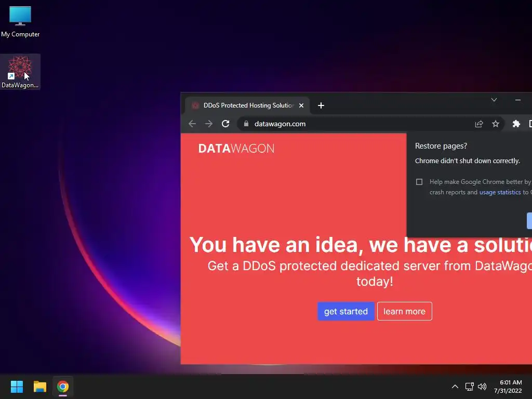Reload the datawagon.com page
This screenshot has width=532, height=399.
pos(225,124)
